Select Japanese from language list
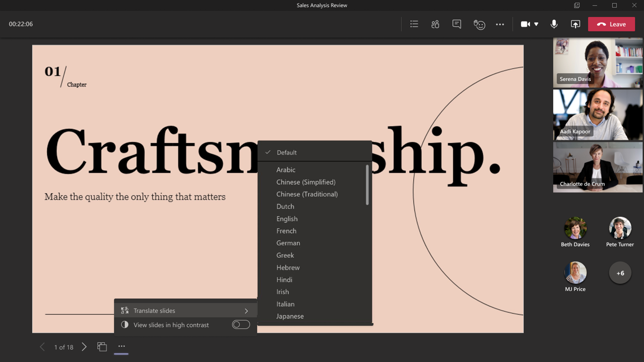Image resolution: width=644 pixels, height=362 pixels. (290, 316)
